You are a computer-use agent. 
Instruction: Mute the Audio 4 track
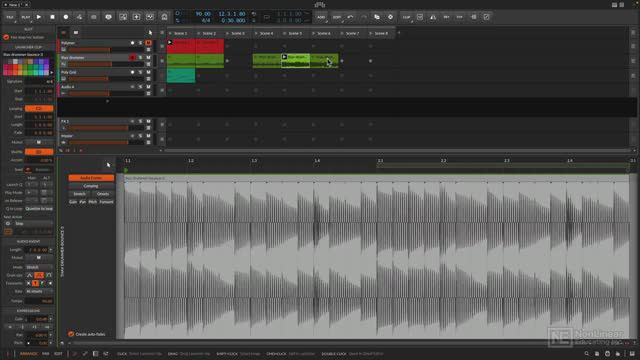point(148,87)
